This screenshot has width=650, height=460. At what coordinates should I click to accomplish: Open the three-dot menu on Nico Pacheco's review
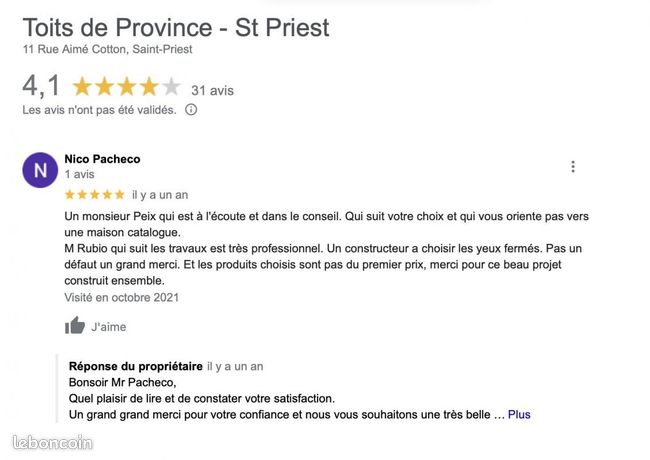tap(573, 167)
